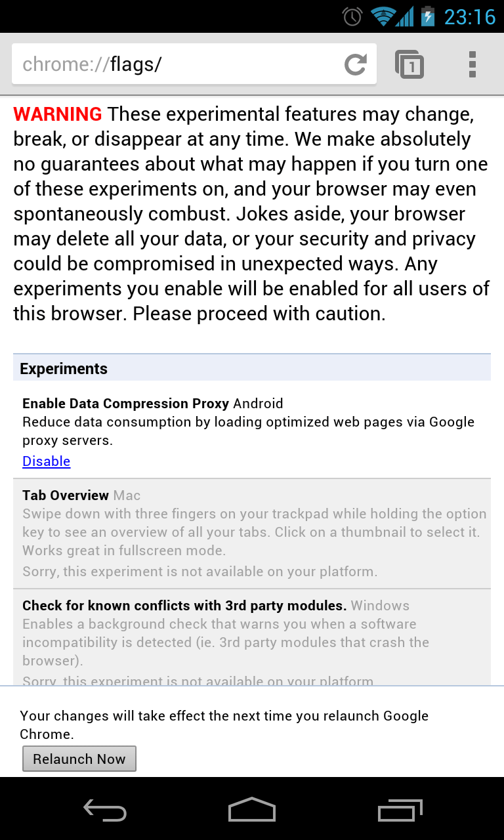Open the tab switcher icon
The width and height of the screenshot is (504, 840).
[x=409, y=64]
